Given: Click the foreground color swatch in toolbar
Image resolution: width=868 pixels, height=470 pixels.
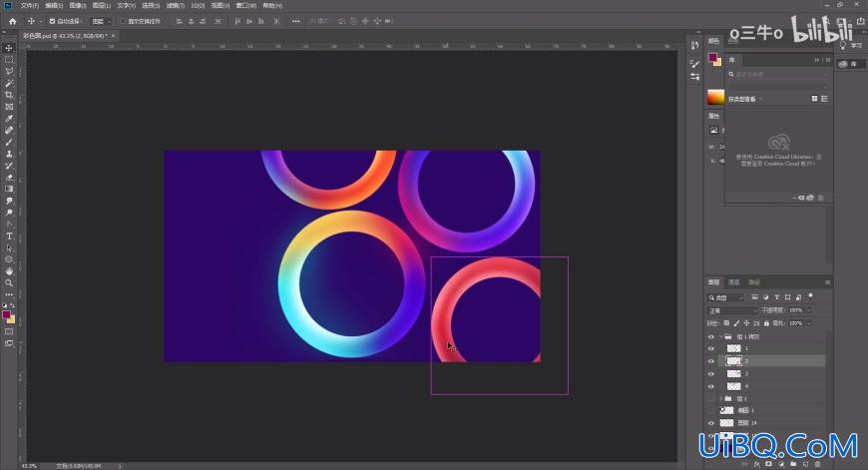Looking at the screenshot, I should click(x=7, y=314).
